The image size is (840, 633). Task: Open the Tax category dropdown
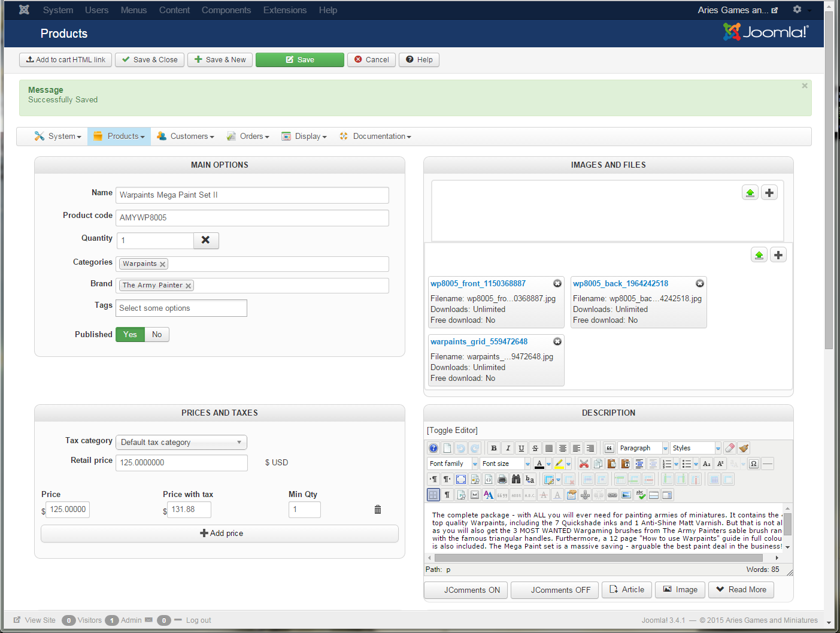(x=181, y=442)
